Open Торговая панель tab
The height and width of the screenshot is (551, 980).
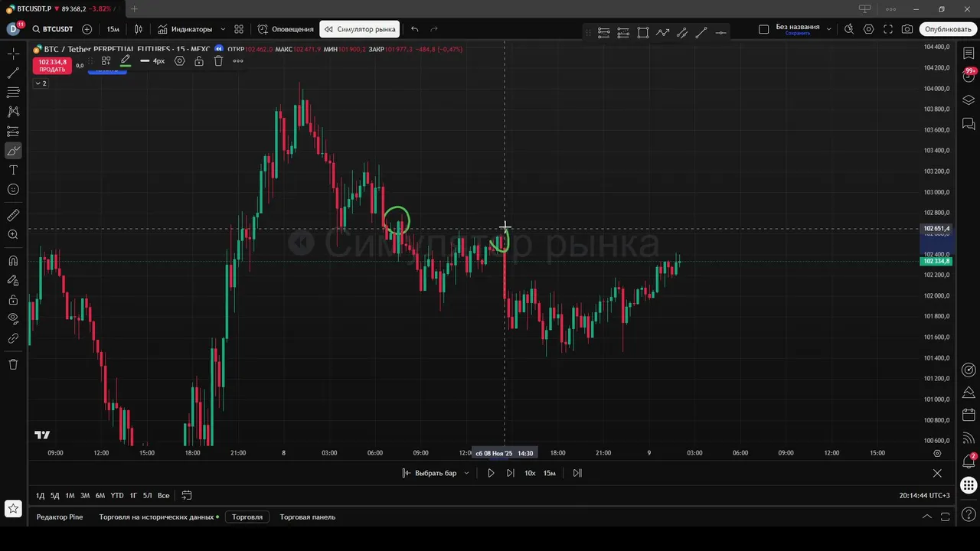click(x=307, y=517)
